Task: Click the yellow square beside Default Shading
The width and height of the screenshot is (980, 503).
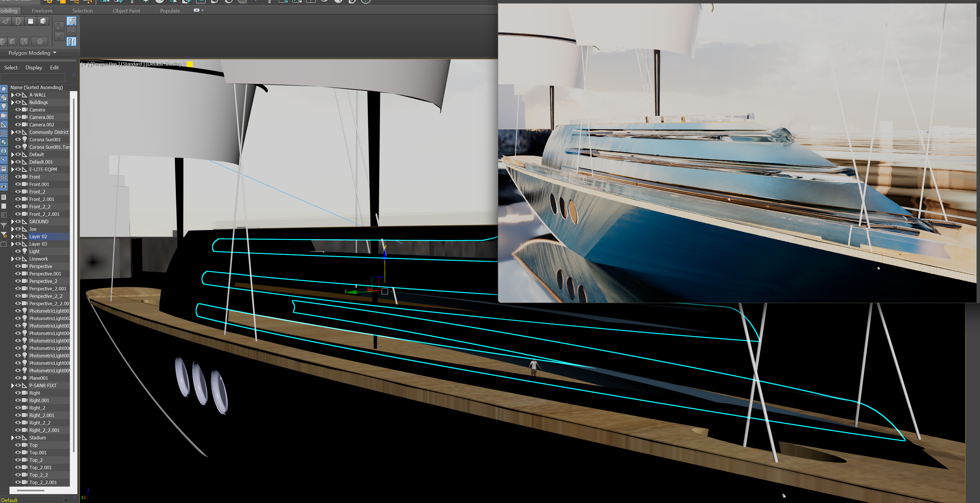Action: coord(190,64)
